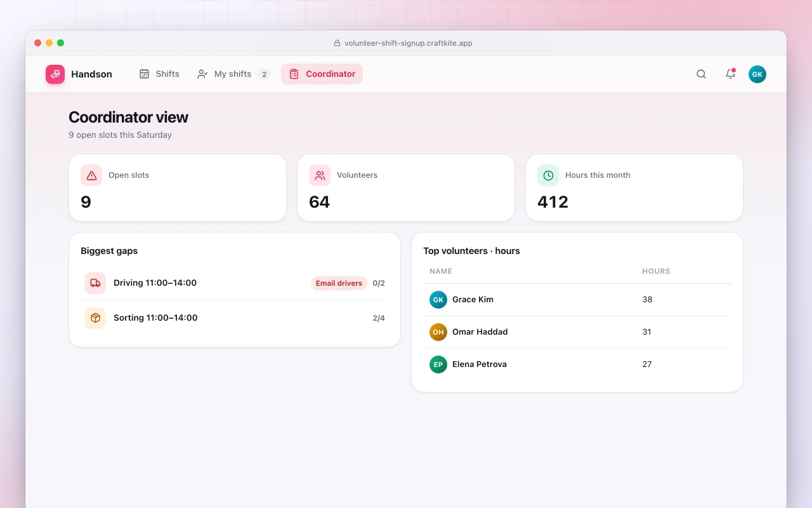Click the Open slots value 9
812x508 pixels.
pos(86,202)
